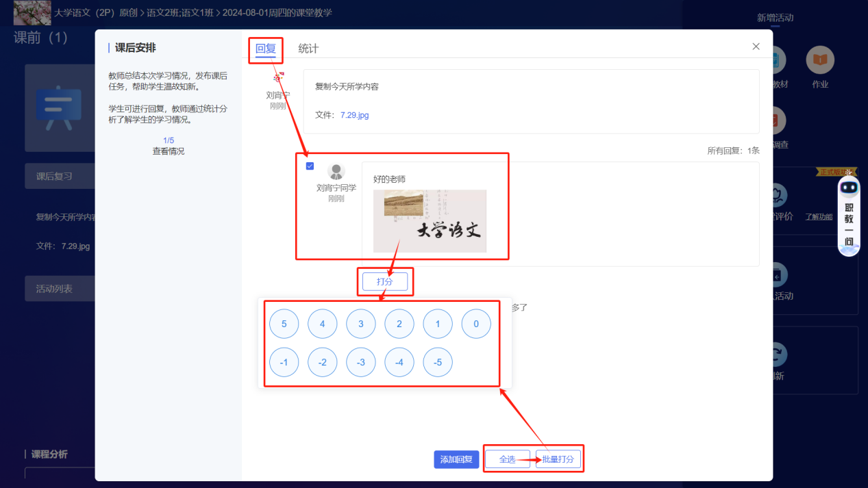Image resolution: width=868 pixels, height=488 pixels.
Task: Click the 打分 (score) button
Action: 385,281
